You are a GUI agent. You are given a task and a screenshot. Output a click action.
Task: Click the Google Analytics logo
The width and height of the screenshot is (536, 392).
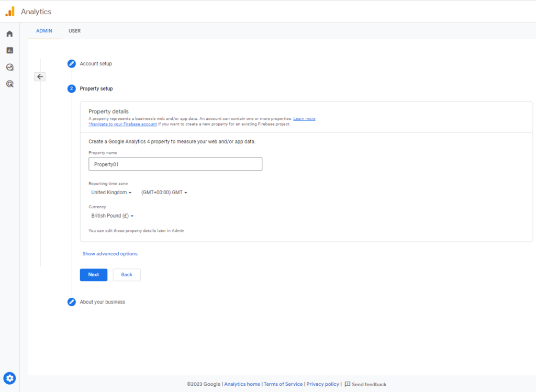9,11
